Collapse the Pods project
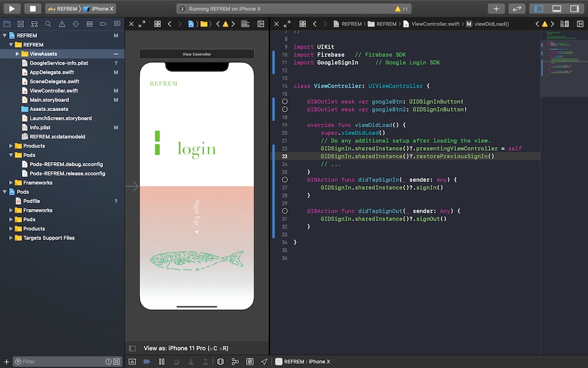 5,192
